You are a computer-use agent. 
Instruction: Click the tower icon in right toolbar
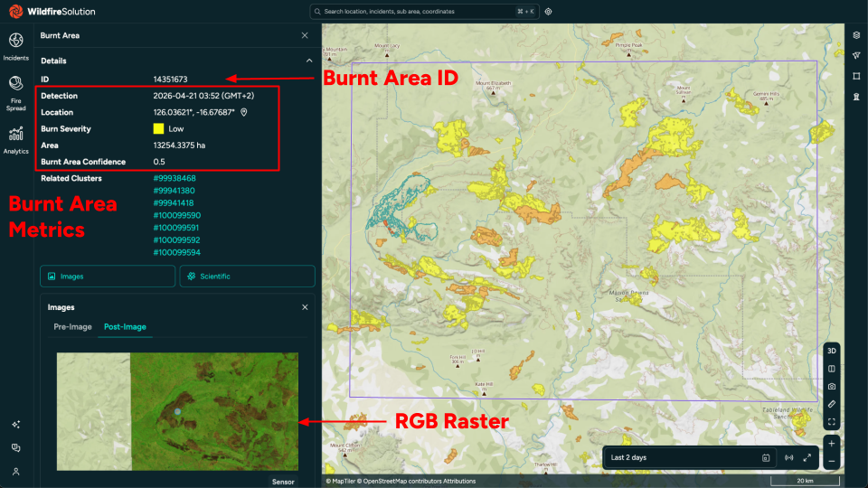856,97
